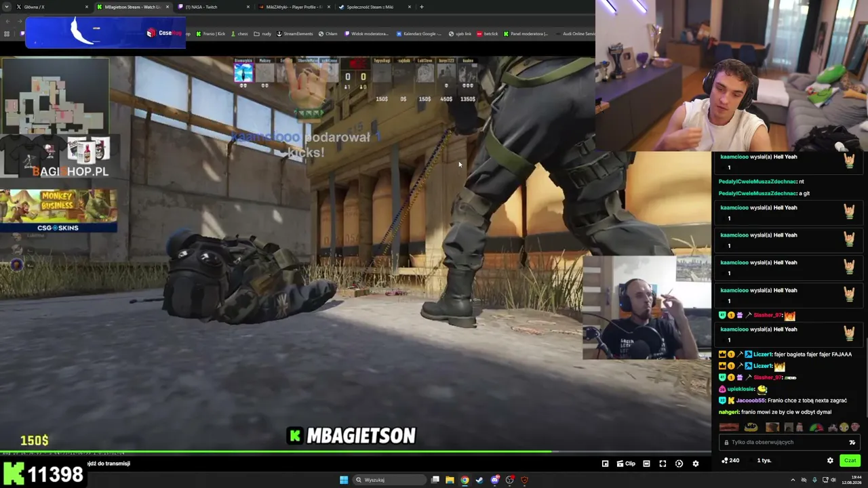Open PedalyICweleMuszaZdechnac's profile from 'nt' message
Viewport: 868px width, 488px height.
756,182
